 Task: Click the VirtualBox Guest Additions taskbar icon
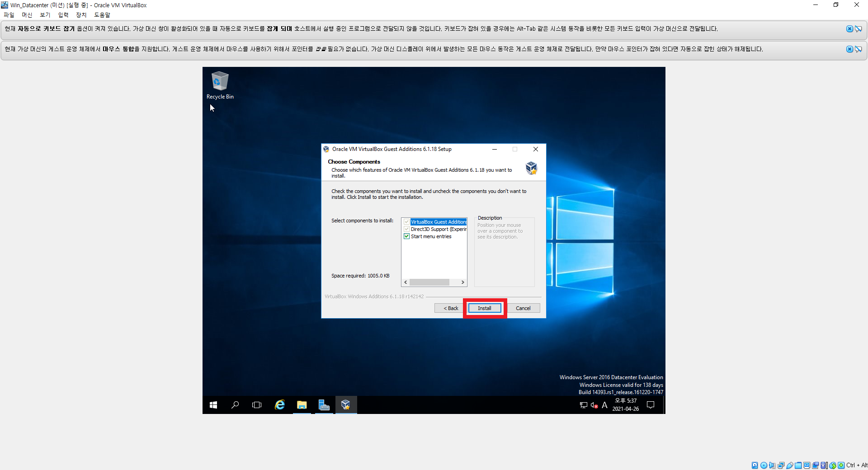346,405
